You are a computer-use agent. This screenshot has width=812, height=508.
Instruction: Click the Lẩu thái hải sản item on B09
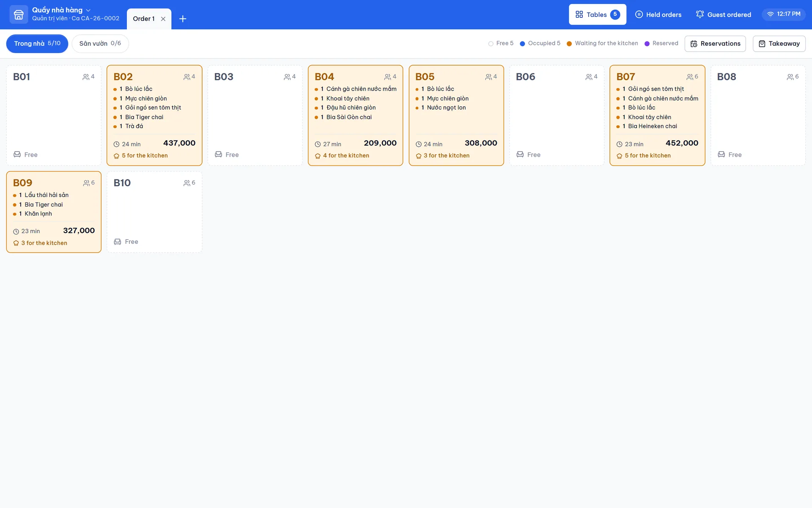click(x=47, y=195)
